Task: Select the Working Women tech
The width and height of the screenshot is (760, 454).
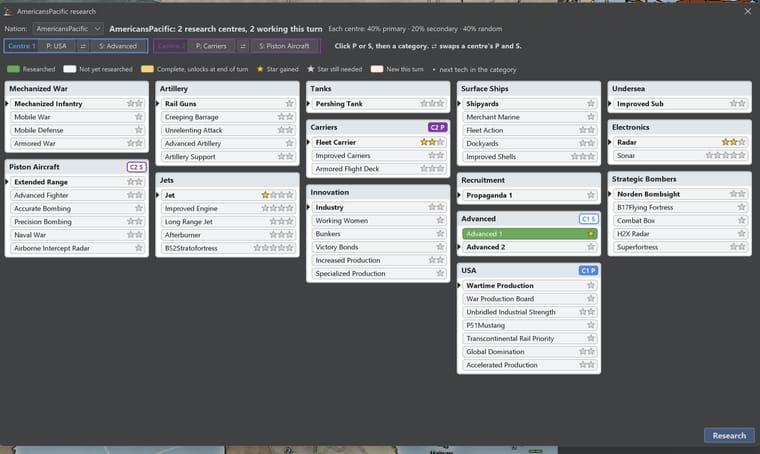Action: [x=378, y=221]
